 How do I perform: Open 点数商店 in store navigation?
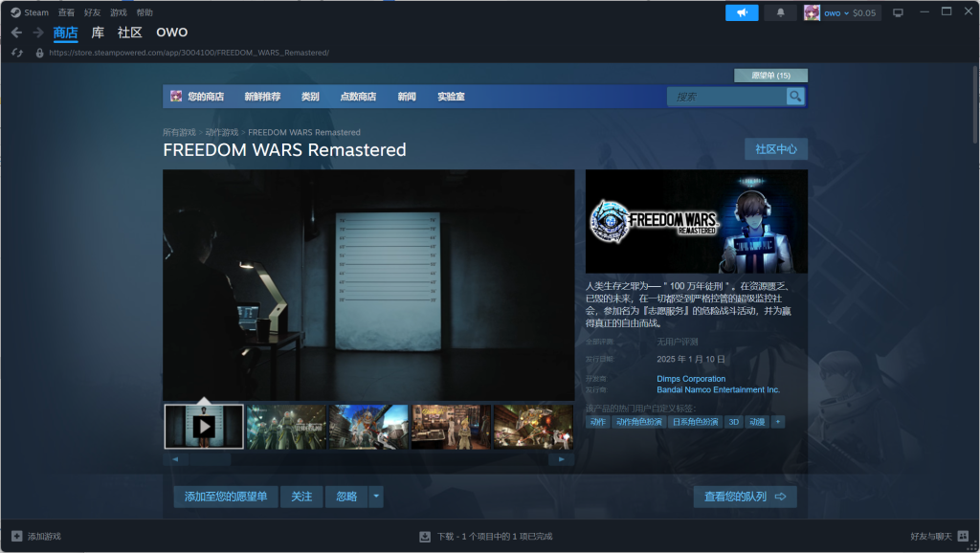358,97
